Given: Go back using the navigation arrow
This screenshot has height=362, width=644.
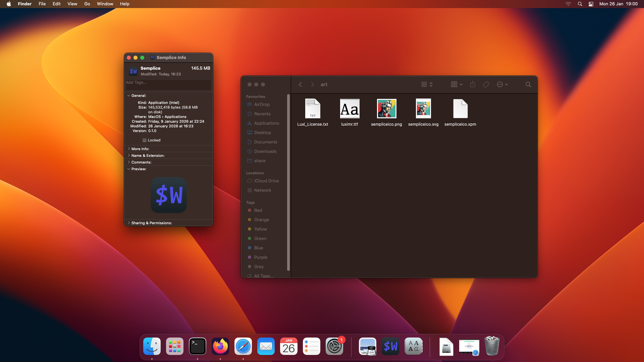Looking at the screenshot, I should [300, 84].
